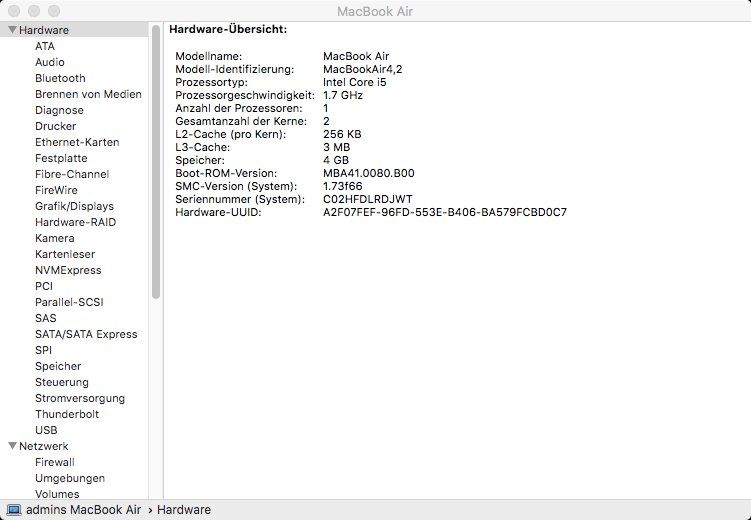751x520 pixels.
Task: Select Kartenleser entry
Action: pos(65,254)
